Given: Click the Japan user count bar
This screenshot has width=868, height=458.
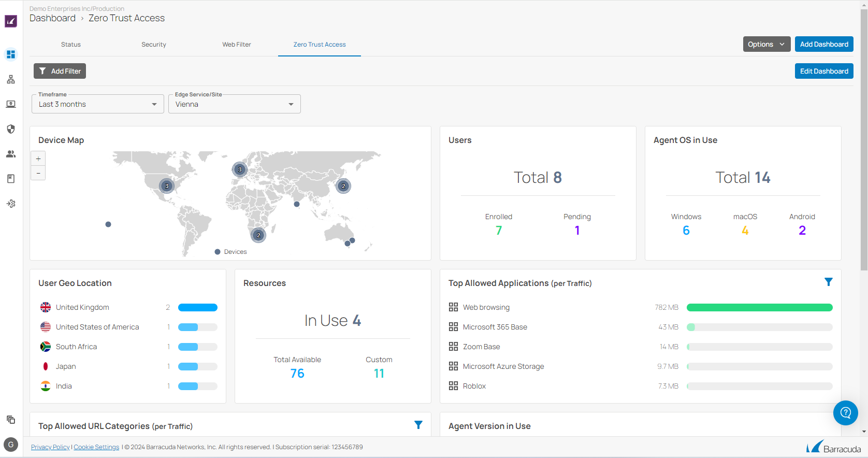Looking at the screenshot, I should (x=198, y=366).
